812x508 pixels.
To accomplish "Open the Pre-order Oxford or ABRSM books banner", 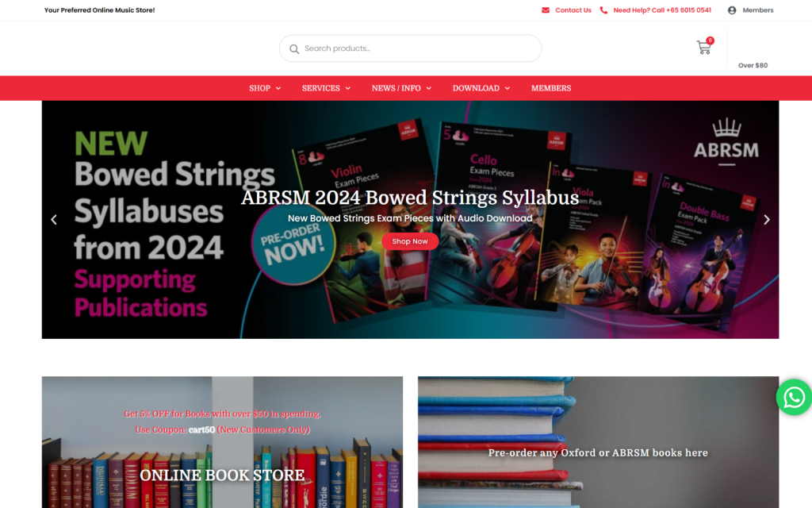I will pyautogui.click(x=598, y=442).
